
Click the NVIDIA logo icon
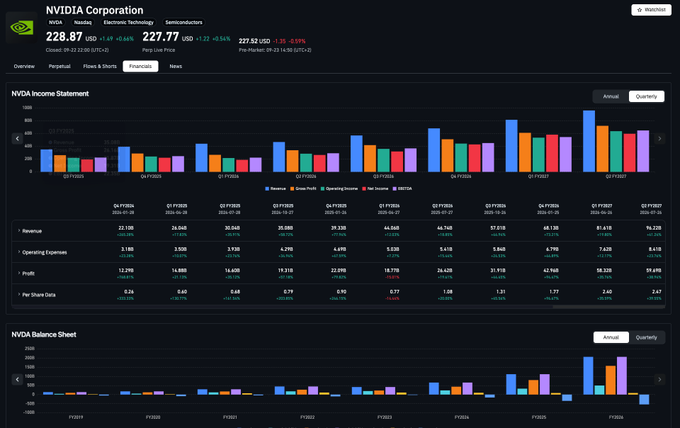[x=21, y=28]
